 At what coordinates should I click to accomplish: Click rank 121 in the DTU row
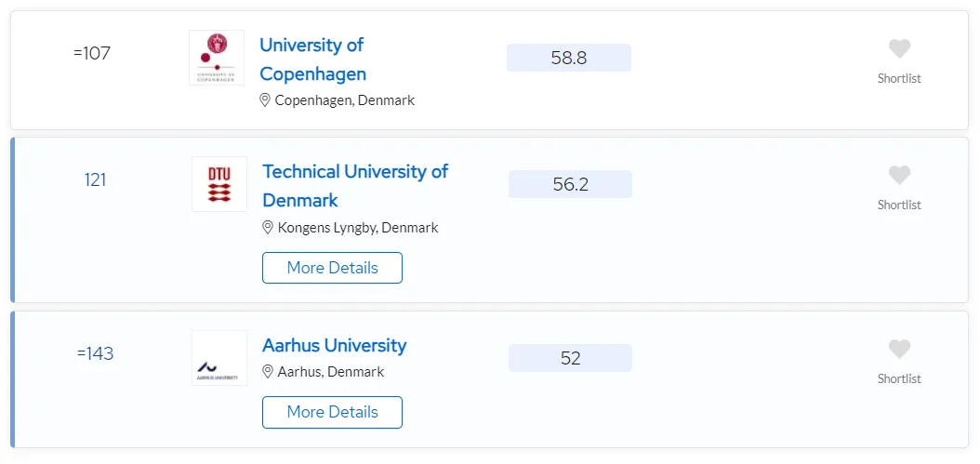(x=96, y=180)
